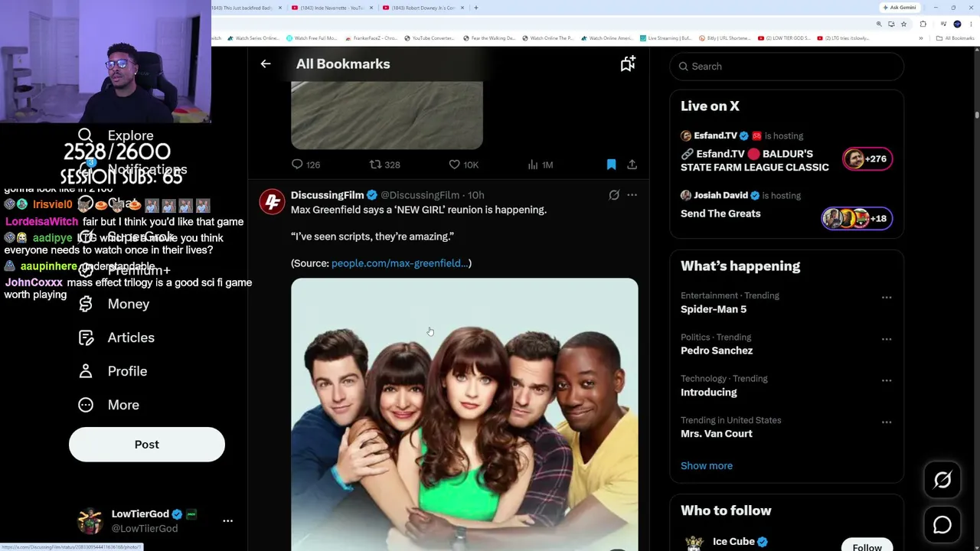This screenshot has height=551, width=980.
Task: Open the LOW TIER GOD YouTube bookmark
Action: 785,38
